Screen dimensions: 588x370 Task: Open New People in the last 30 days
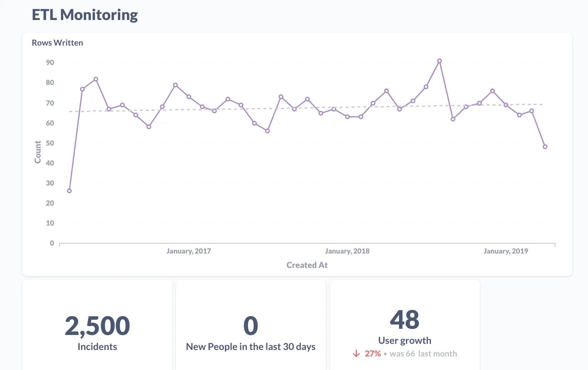(x=251, y=347)
